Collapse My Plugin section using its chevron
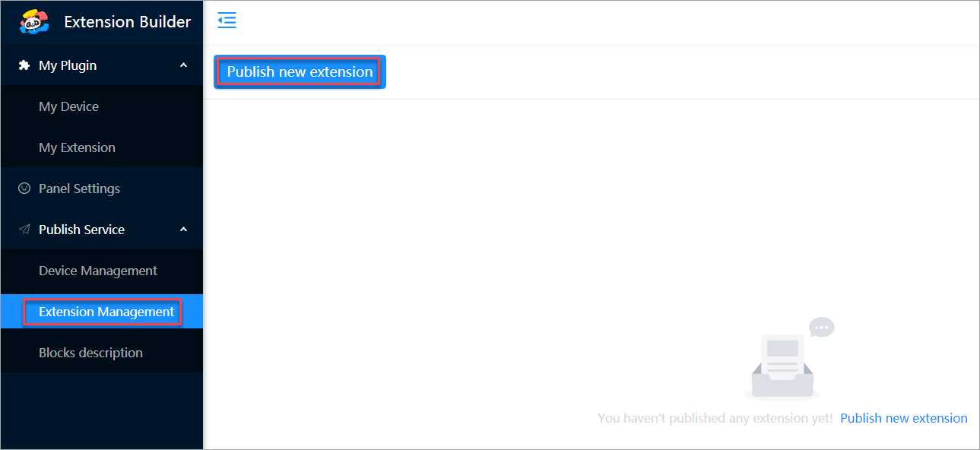 coord(183,65)
